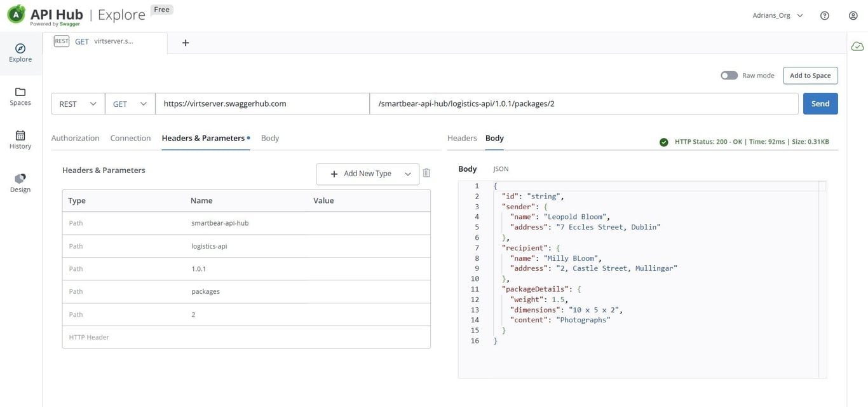Open the History calendar icon
This screenshot has width=868, height=407.
[x=20, y=135]
